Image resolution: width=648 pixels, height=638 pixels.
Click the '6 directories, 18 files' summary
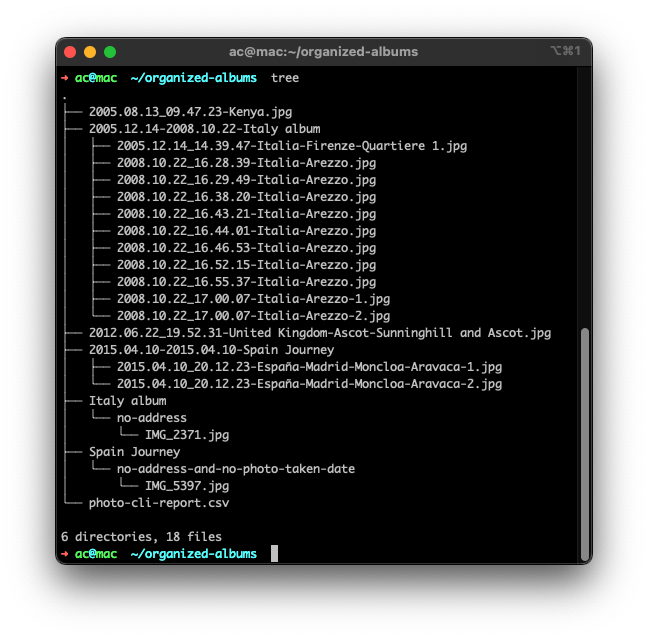[141, 537]
